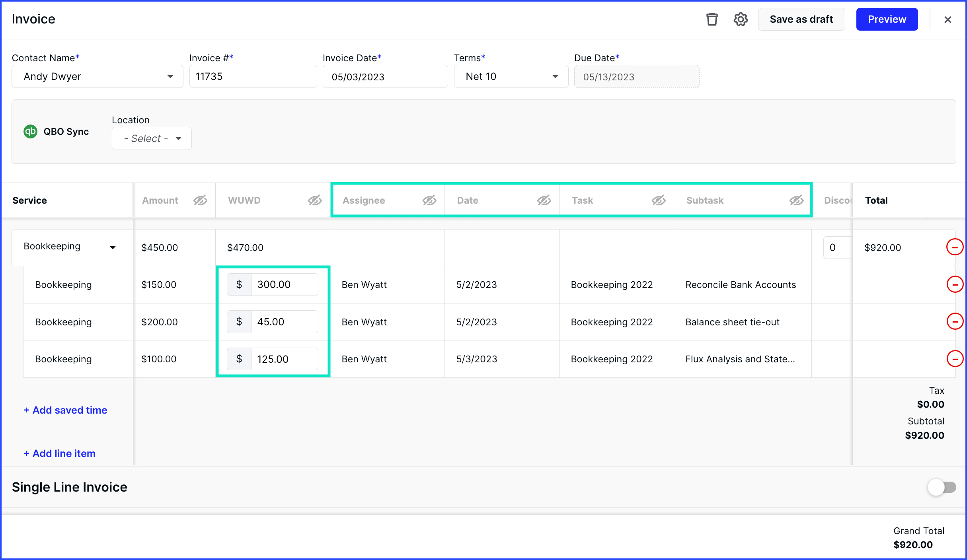Click the QBO Sync QuickBooks logo
967x560 pixels.
tap(30, 132)
